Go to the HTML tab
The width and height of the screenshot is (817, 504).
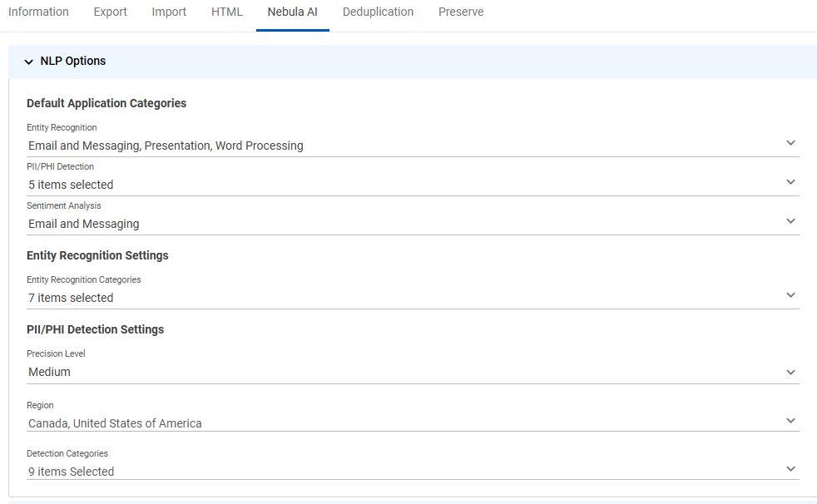coord(226,12)
